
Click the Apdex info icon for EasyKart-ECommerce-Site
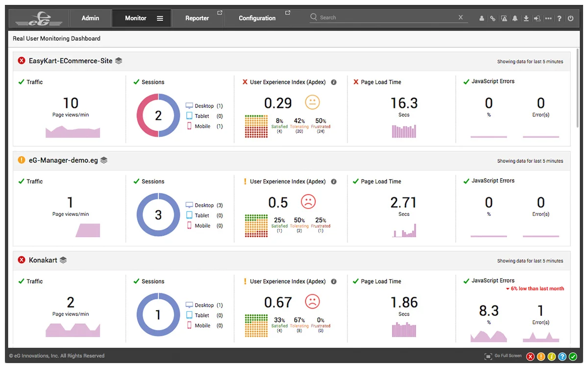[x=334, y=82]
